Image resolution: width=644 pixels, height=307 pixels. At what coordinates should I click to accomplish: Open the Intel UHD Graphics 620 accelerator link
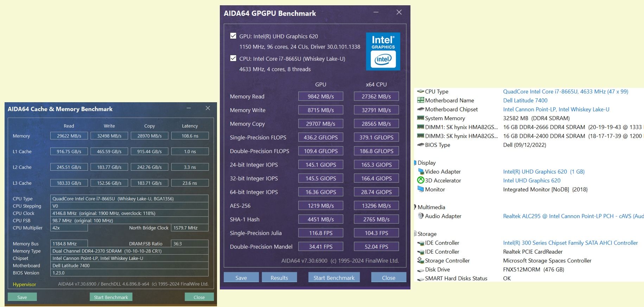coord(532,180)
